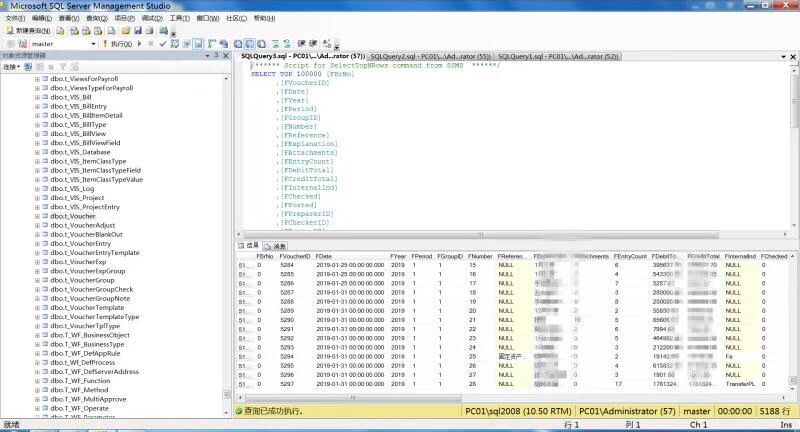
Task: Click the Parse query checkmark icon
Action: (x=163, y=44)
